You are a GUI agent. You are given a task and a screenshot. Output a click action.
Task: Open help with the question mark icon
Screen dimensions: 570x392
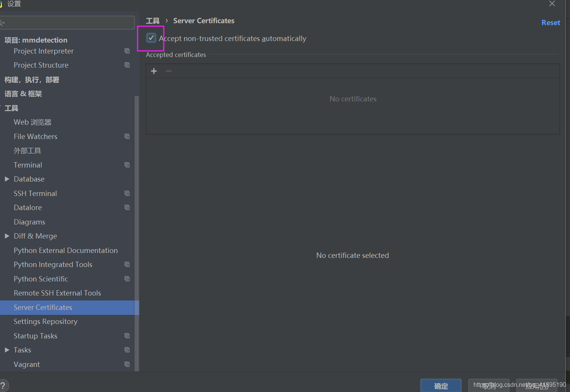pyautogui.click(x=3, y=386)
